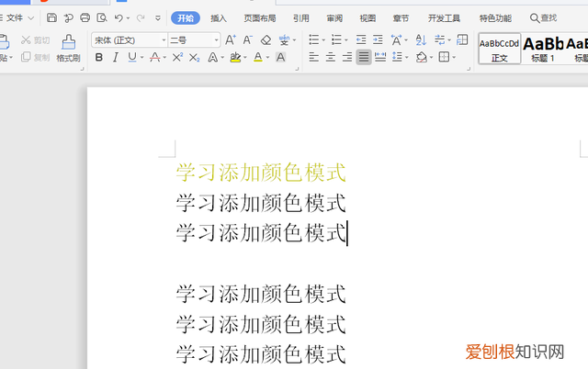
Task: Switch to the 视图 tab
Action: click(367, 18)
